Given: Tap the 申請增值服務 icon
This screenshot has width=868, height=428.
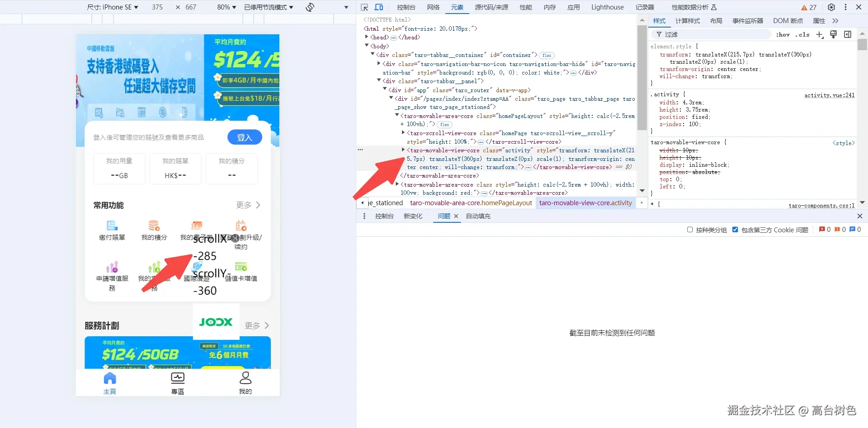Looking at the screenshot, I should [112, 267].
